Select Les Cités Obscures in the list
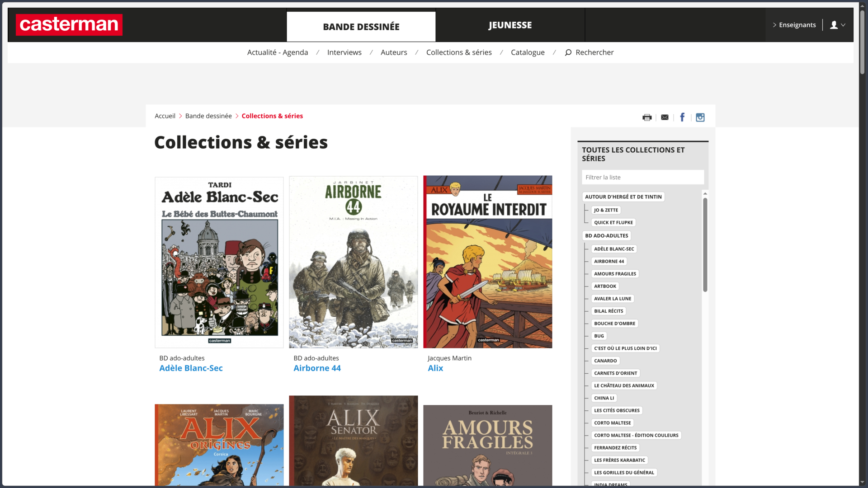The width and height of the screenshot is (868, 488). click(x=617, y=411)
